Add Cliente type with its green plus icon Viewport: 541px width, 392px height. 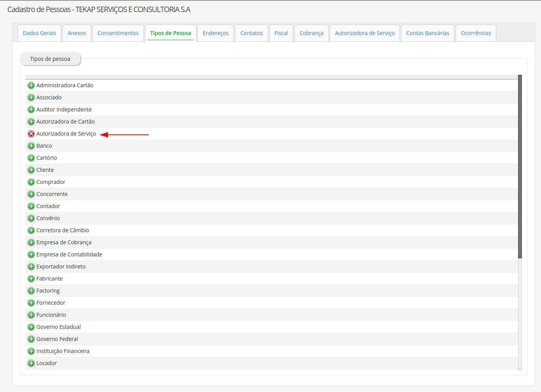click(31, 170)
